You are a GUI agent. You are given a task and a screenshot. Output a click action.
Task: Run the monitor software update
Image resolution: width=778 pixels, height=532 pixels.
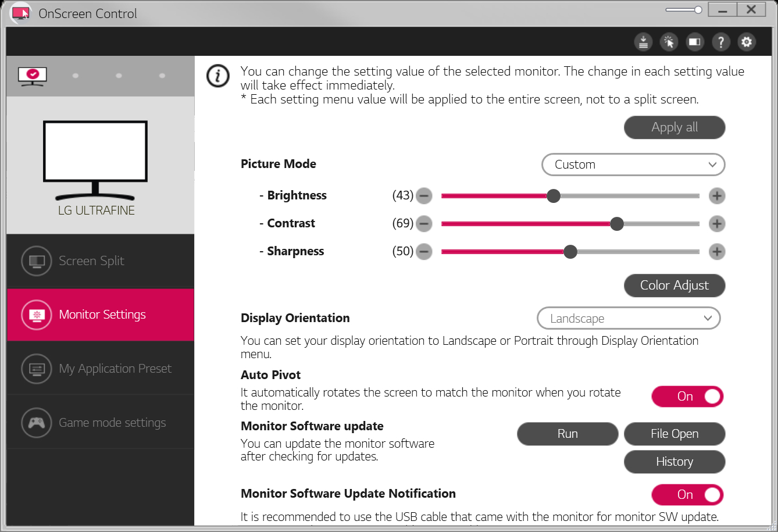pyautogui.click(x=568, y=434)
